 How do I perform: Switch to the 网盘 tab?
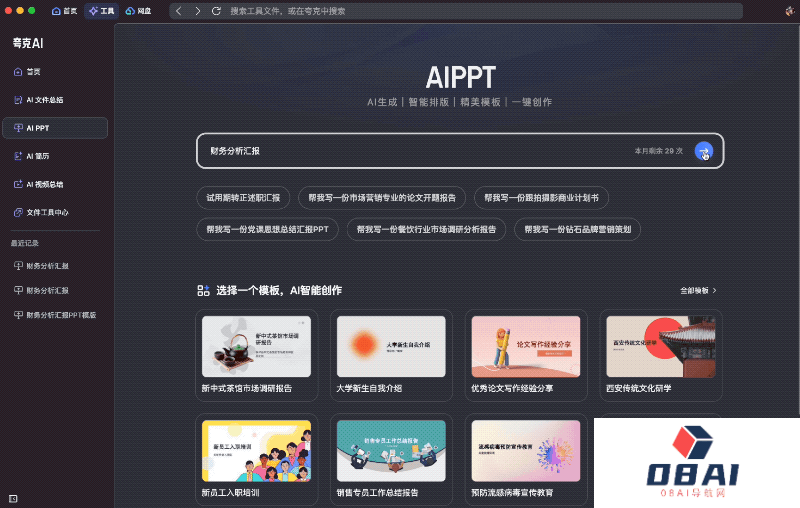tap(139, 11)
